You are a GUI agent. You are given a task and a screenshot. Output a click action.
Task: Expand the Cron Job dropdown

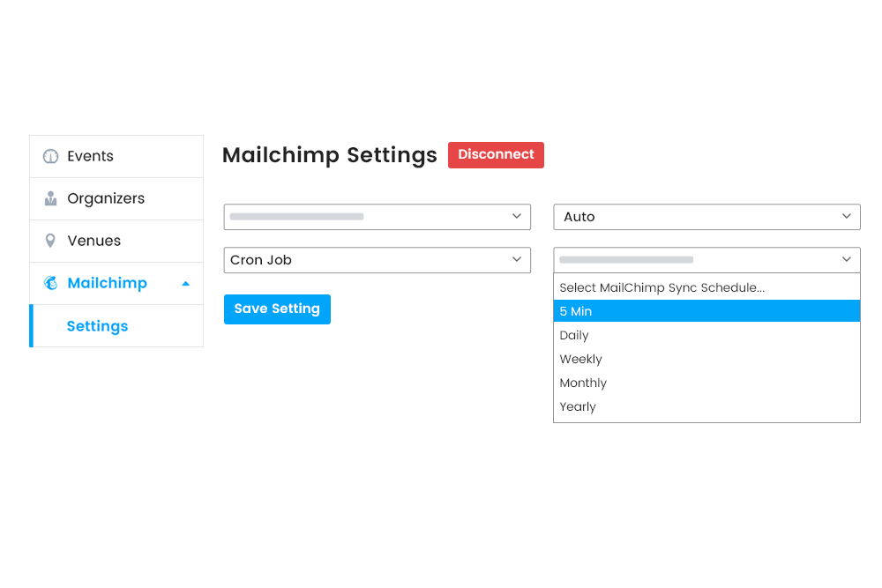(377, 260)
